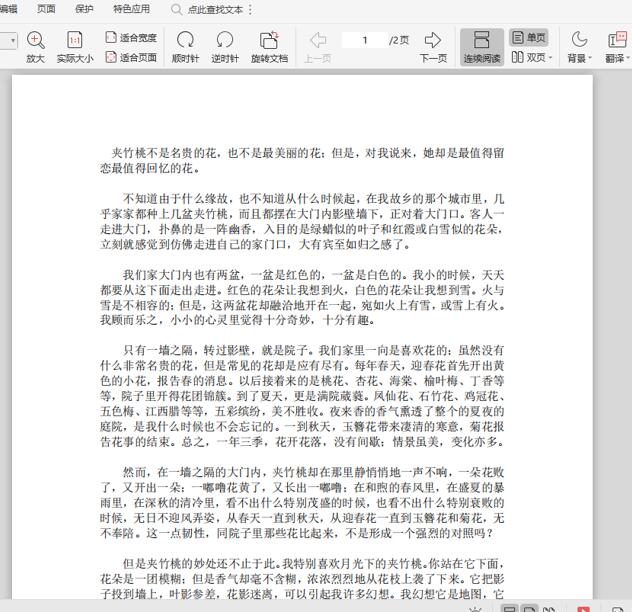Click the line starting 我们家大门内也有两盆
632x612 pixels.
[313, 275]
